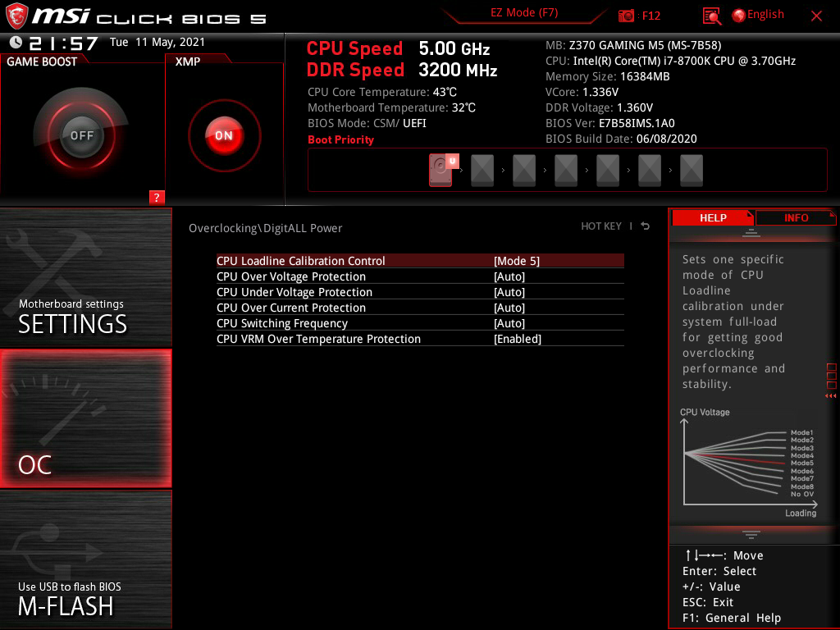Switch to the HELP tab

(713, 217)
